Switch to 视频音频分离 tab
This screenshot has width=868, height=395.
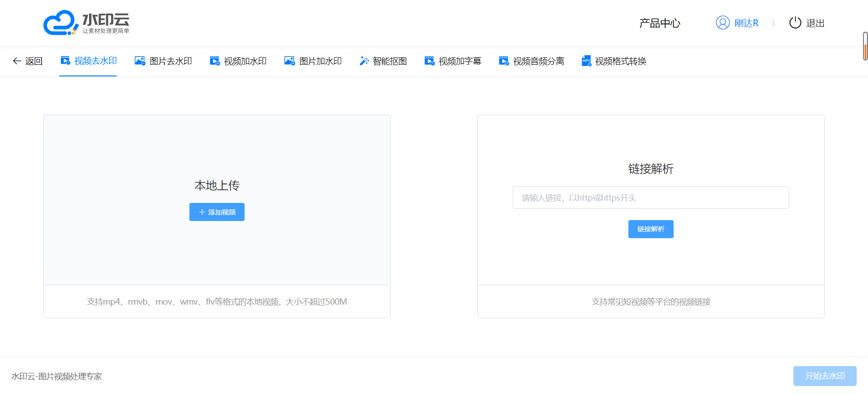pyautogui.click(x=531, y=61)
